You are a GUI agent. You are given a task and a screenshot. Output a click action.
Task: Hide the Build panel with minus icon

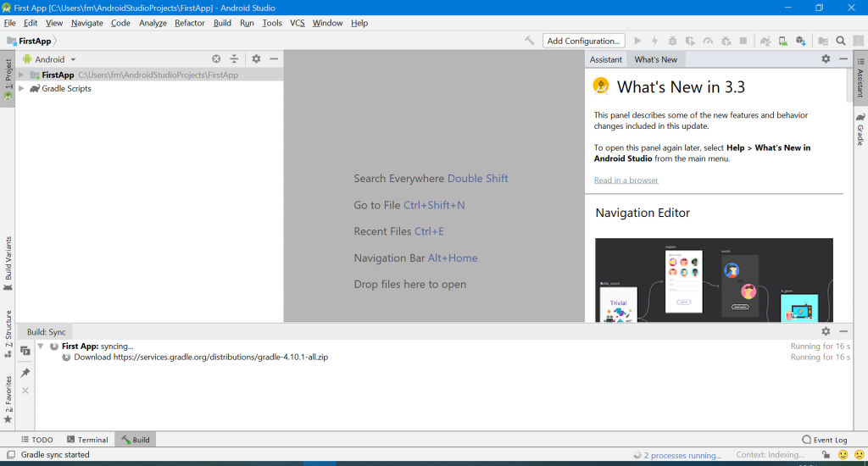tap(843, 331)
